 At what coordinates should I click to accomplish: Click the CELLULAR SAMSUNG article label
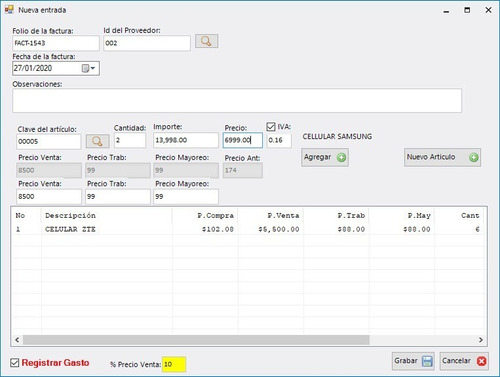point(337,137)
